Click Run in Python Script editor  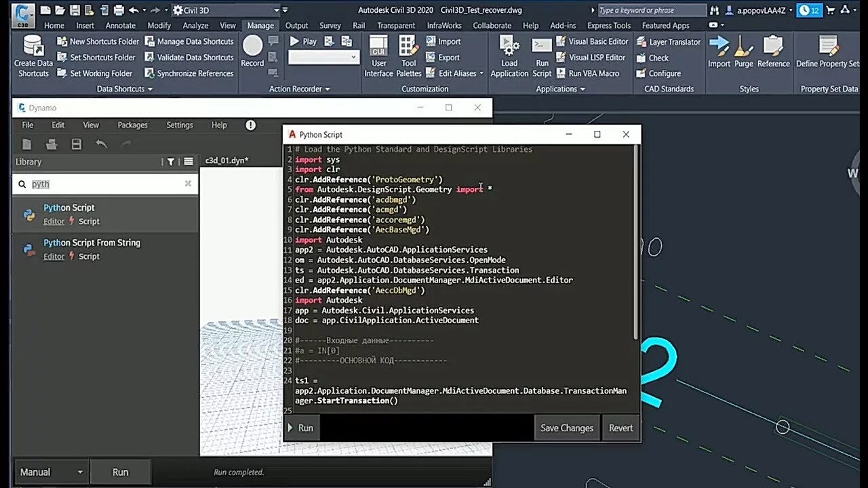coord(301,428)
